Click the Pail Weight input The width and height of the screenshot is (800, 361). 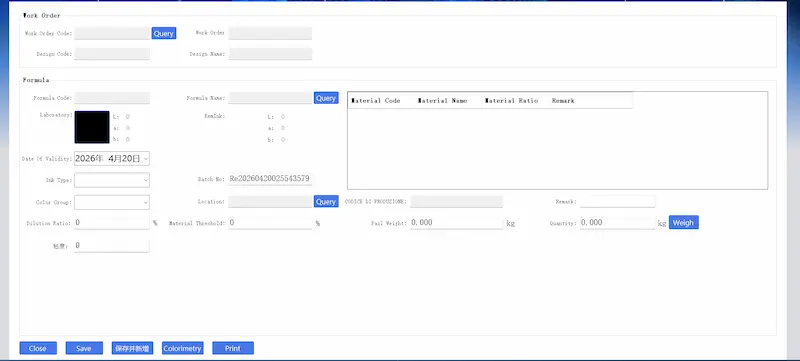tap(457, 223)
